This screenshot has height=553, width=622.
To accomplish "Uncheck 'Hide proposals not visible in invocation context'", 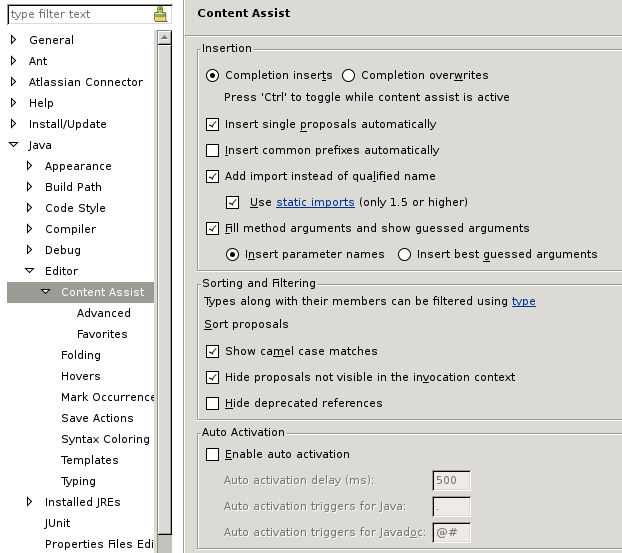I will (x=212, y=377).
